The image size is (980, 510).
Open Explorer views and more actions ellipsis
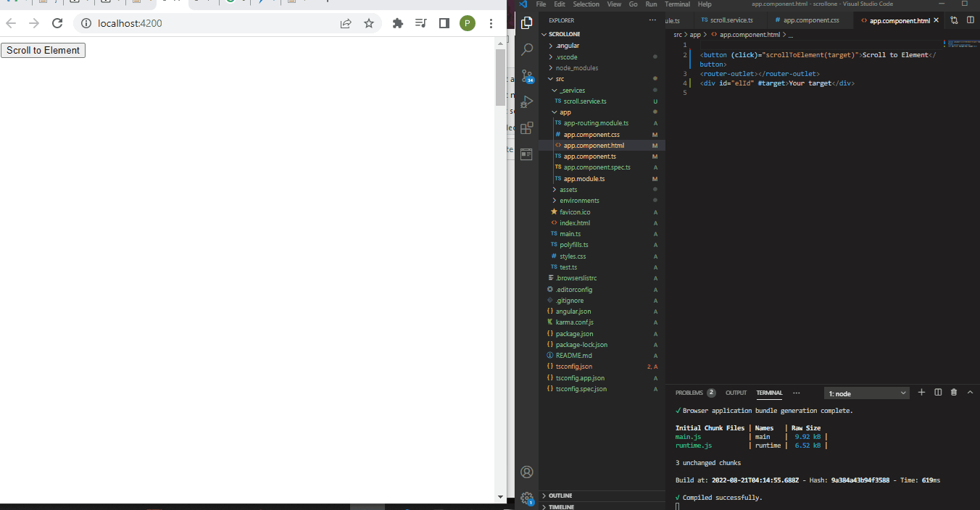(x=654, y=20)
